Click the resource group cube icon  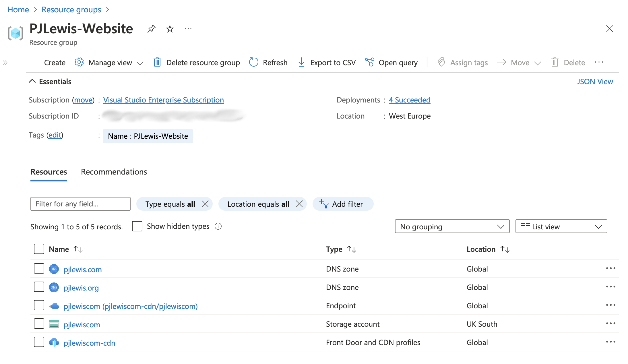(15, 33)
